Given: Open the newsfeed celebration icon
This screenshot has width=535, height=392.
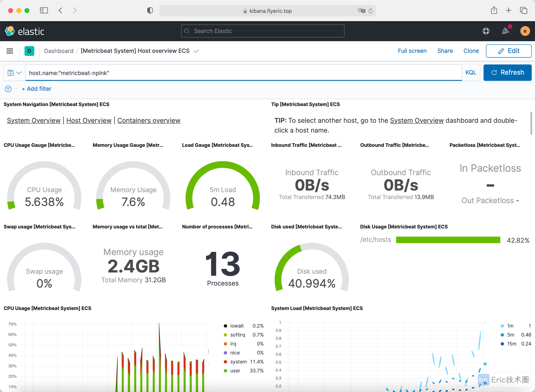Looking at the screenshot, I should tap(506, 31).
